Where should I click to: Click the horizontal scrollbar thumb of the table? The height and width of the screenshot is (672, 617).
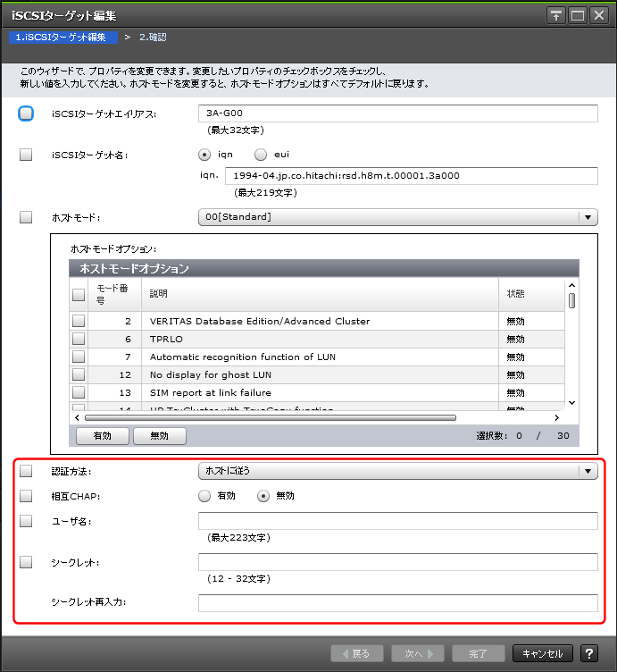(271, 417)
